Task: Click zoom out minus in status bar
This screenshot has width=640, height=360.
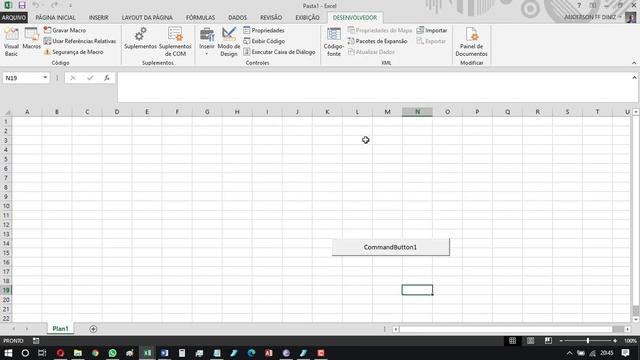Action: coord(561,340)
